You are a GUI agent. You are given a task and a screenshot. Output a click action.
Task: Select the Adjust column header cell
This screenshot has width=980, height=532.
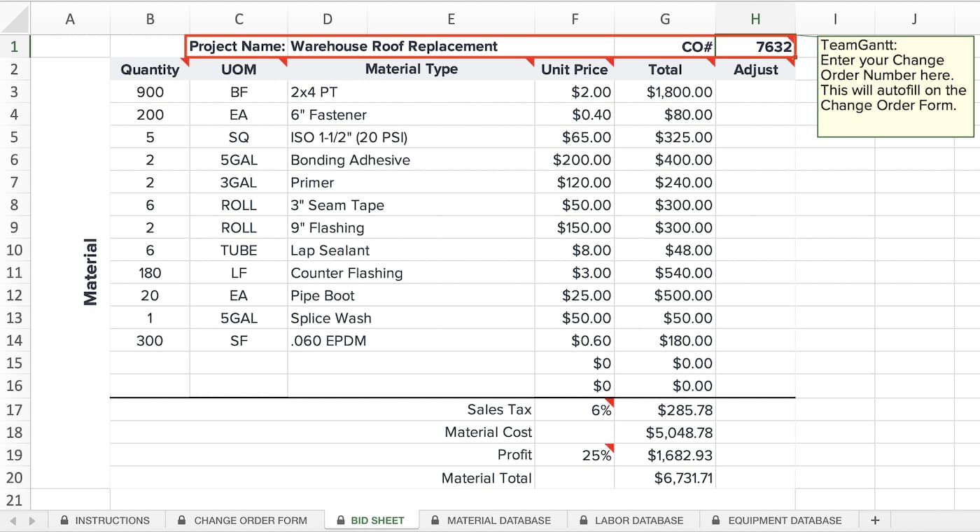tap(755, 69)
